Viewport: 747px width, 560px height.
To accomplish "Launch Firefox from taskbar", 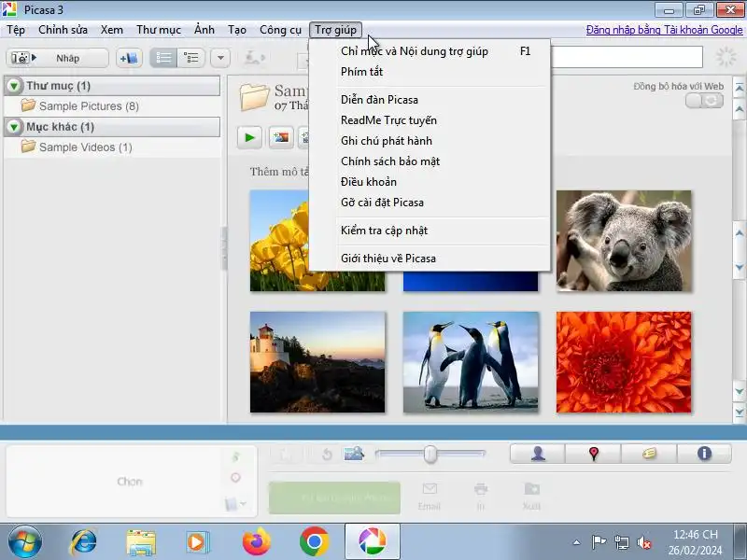I will pyautogui.click(x=256, y=542).
